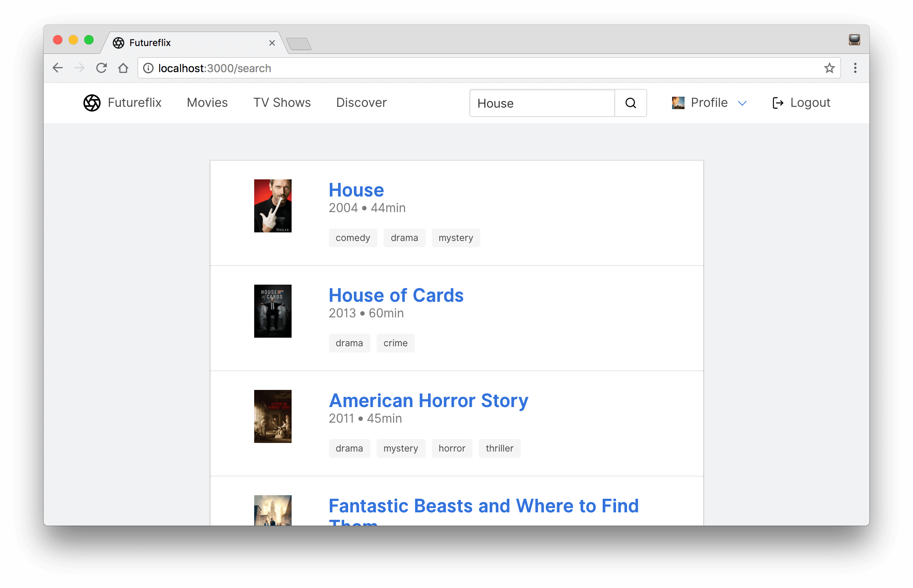Click the address bar URL

tap(214, 68)
